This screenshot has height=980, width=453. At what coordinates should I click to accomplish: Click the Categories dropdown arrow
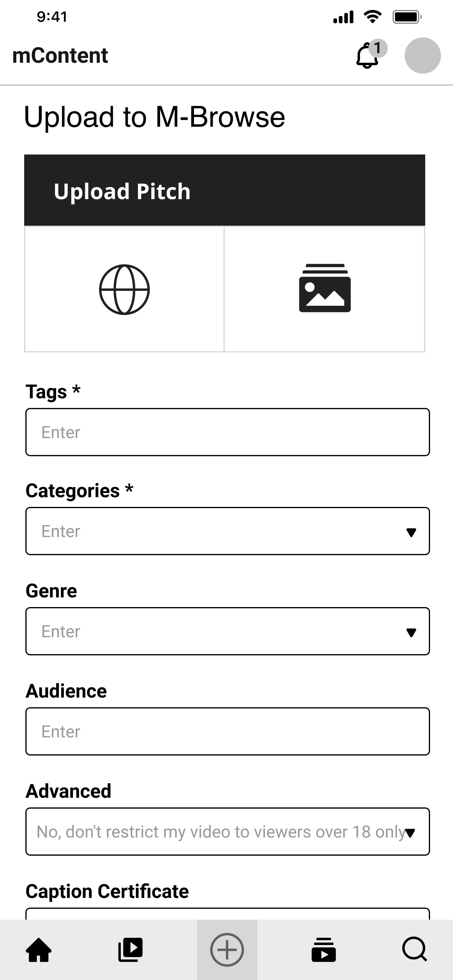tap(411, 532)
